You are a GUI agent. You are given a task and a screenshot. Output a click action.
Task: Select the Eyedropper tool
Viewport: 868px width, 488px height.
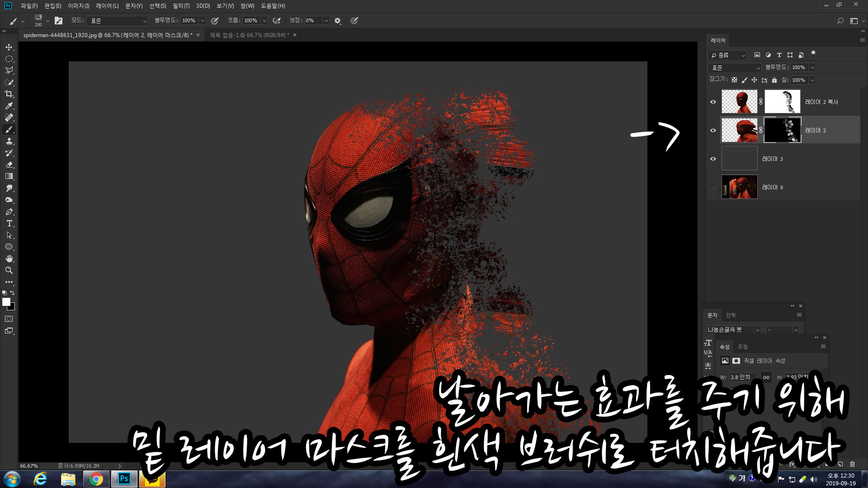9,106
